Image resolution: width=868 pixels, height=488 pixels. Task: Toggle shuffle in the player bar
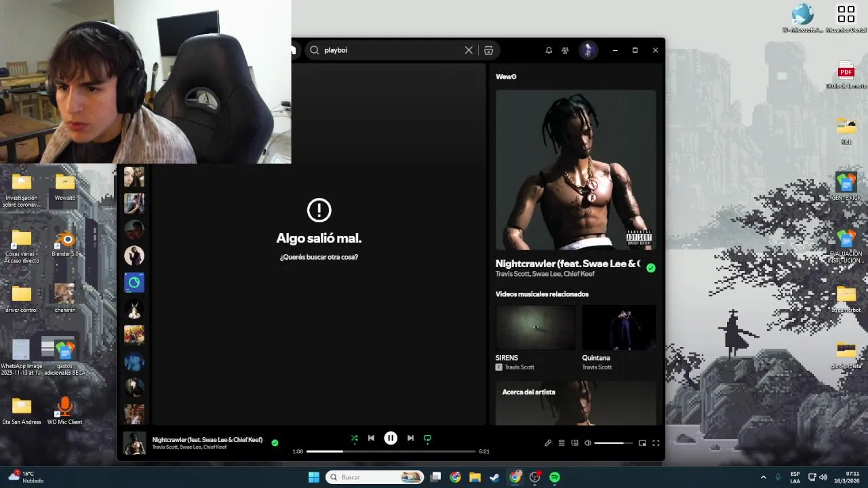354,439
